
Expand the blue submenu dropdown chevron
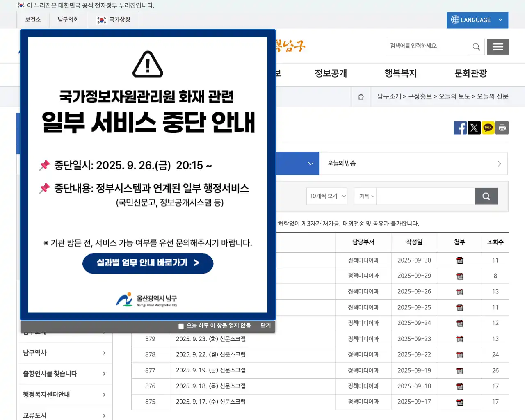[x=310, y=163]
